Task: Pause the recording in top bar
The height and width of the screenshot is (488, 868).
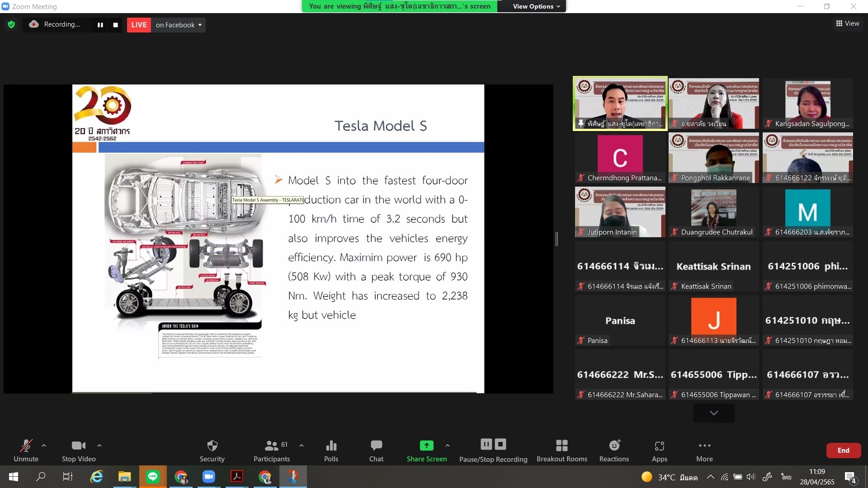Action: click(100, 25)
